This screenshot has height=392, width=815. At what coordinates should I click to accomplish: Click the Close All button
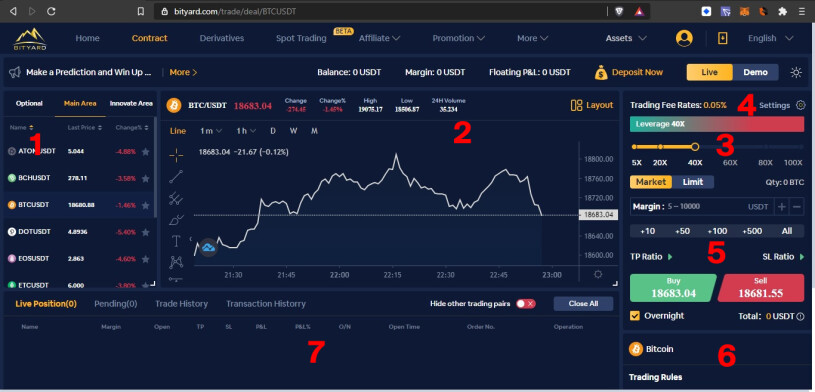[x=583, y=304]
